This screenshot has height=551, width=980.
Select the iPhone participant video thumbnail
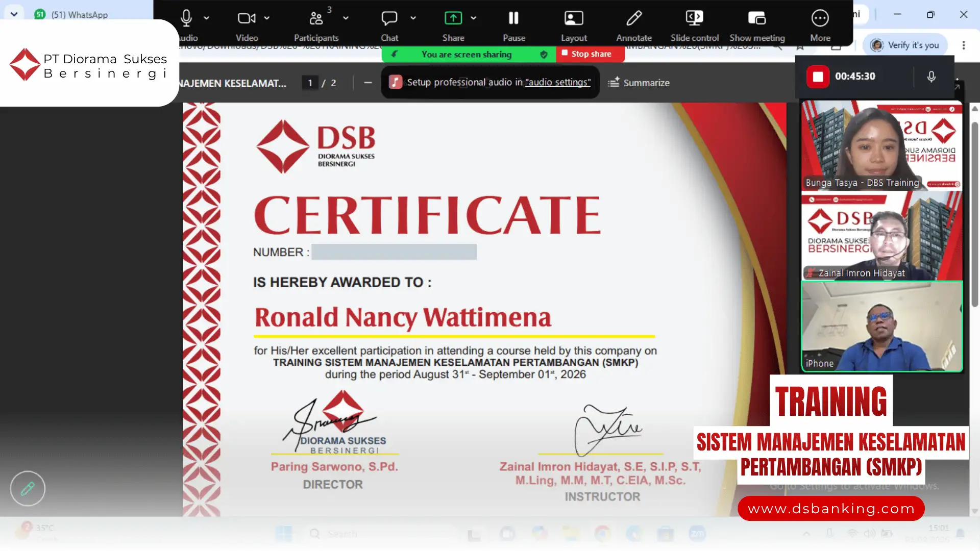tap(881, 326)
